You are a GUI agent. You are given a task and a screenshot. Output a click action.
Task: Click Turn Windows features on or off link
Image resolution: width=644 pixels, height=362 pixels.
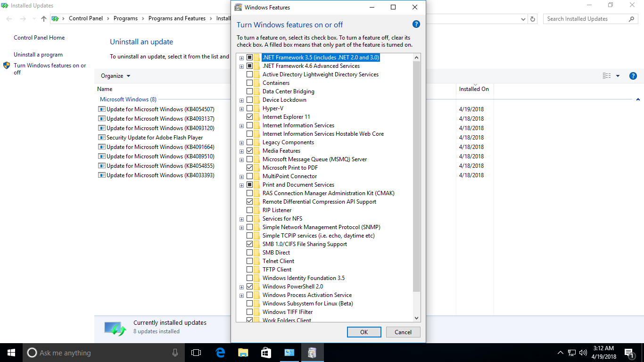[x=50, y=69]
